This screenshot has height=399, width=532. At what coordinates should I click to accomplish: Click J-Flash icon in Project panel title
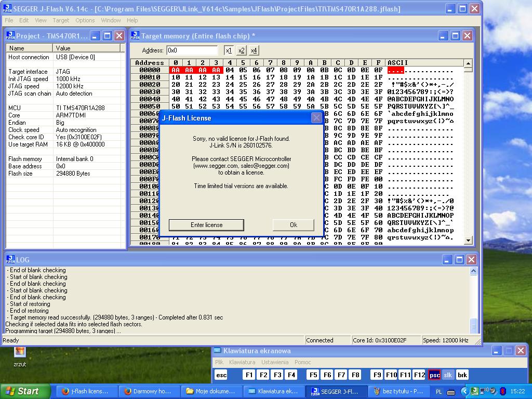coord(10,35)
